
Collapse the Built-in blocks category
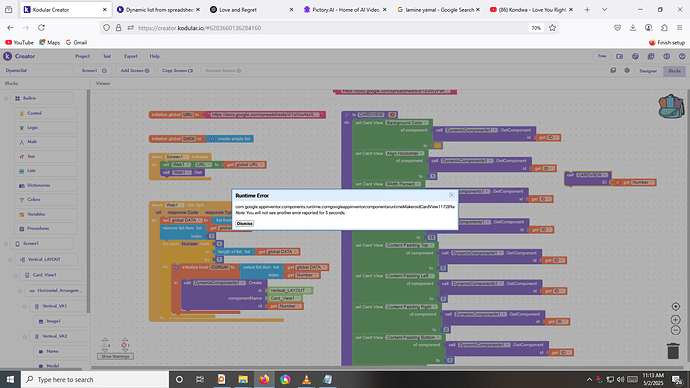click(x=6, y=99)
